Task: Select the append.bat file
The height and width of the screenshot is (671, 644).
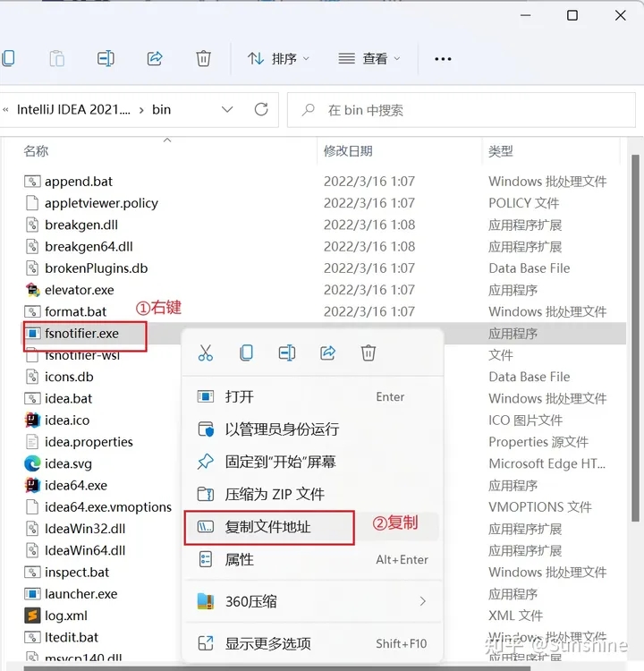Action: pos(79,182)
